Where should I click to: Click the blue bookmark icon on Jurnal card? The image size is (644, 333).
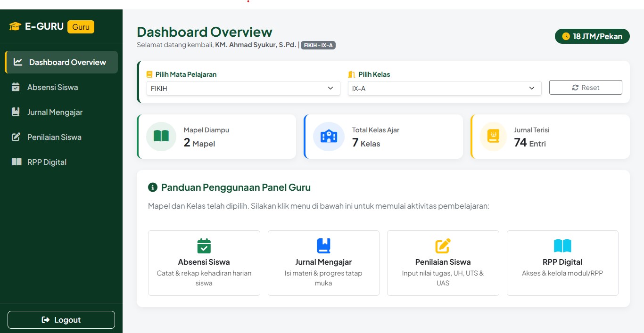[x=323, y=246]
